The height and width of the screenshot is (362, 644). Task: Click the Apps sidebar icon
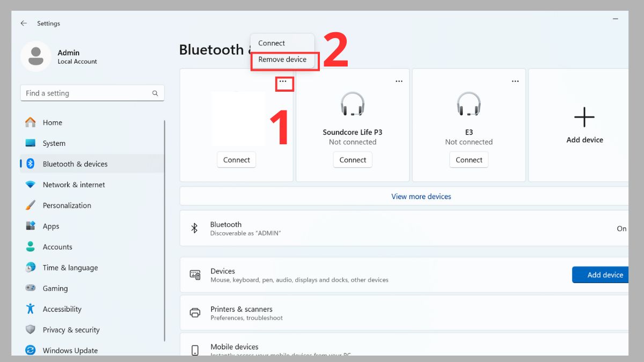(32, 226)
